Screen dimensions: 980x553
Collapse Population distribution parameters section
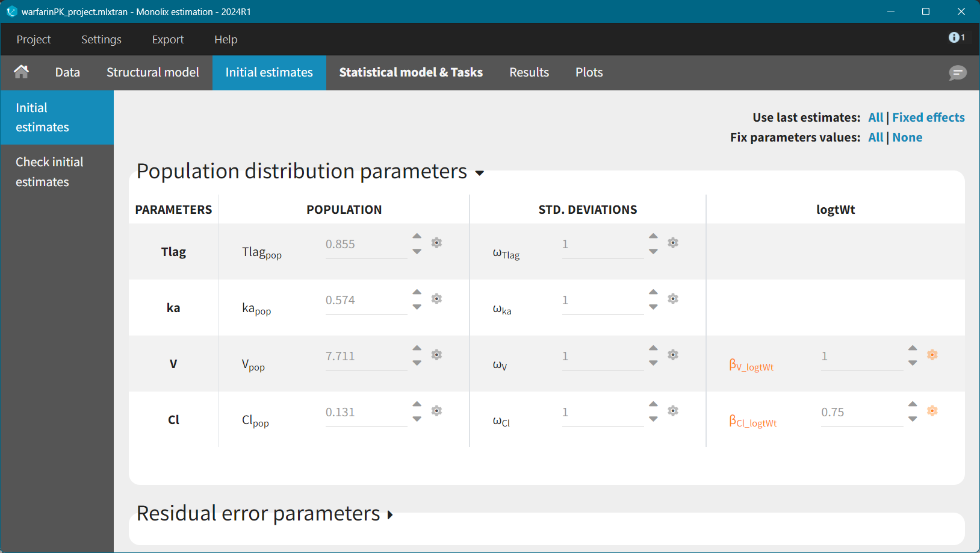click(x=479, y=173)
